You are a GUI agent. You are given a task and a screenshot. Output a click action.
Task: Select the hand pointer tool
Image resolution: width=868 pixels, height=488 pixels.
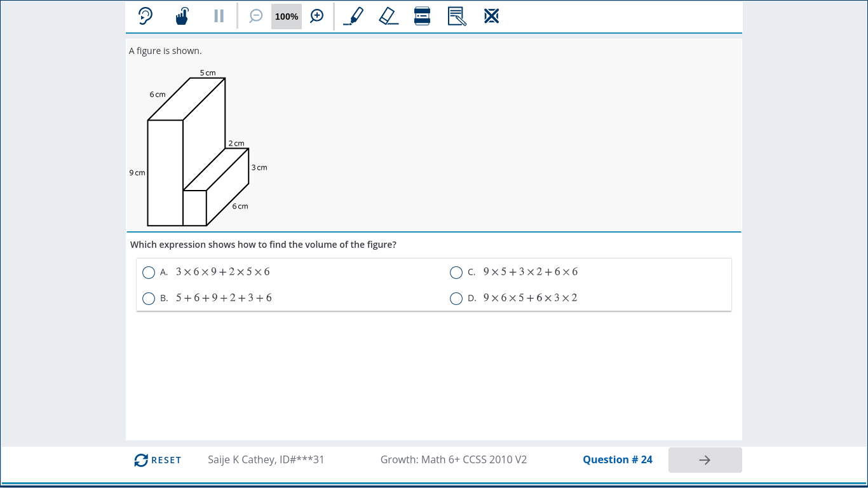182,16
